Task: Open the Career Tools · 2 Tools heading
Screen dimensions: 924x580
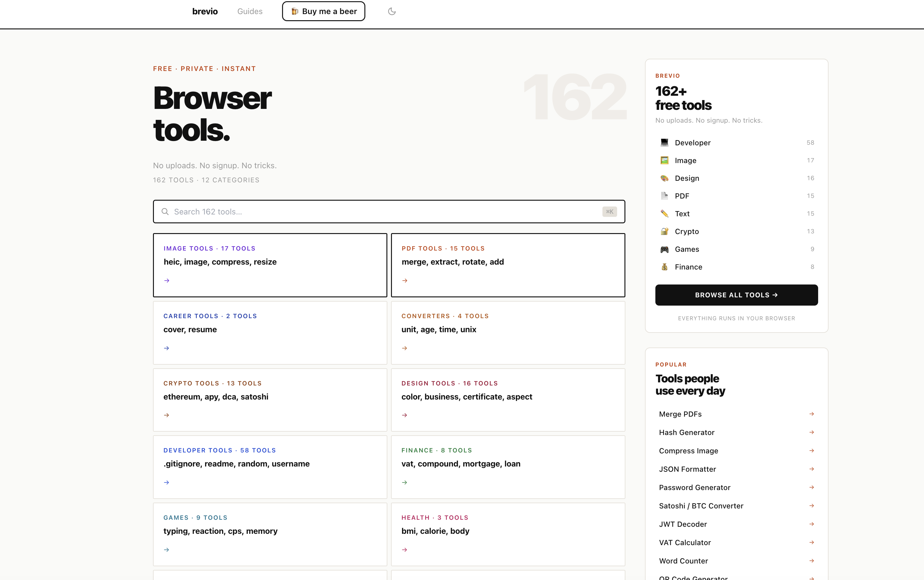Action: [x=210, y=316]
